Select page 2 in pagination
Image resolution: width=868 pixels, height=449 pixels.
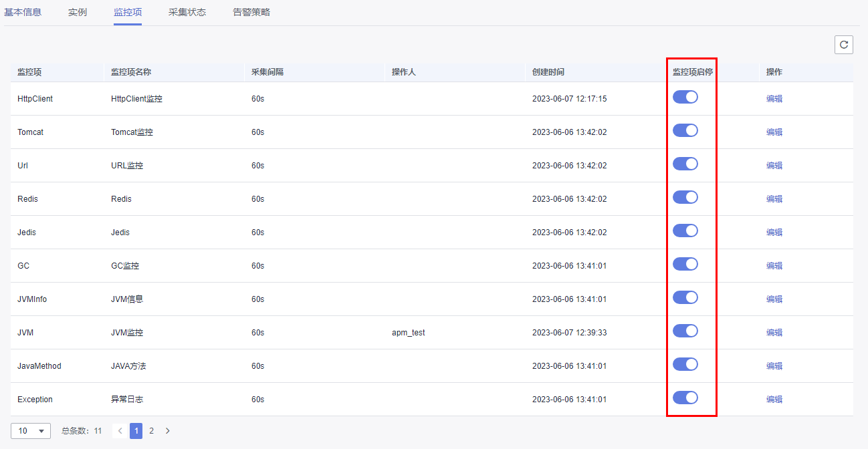[x=151, y=431]
